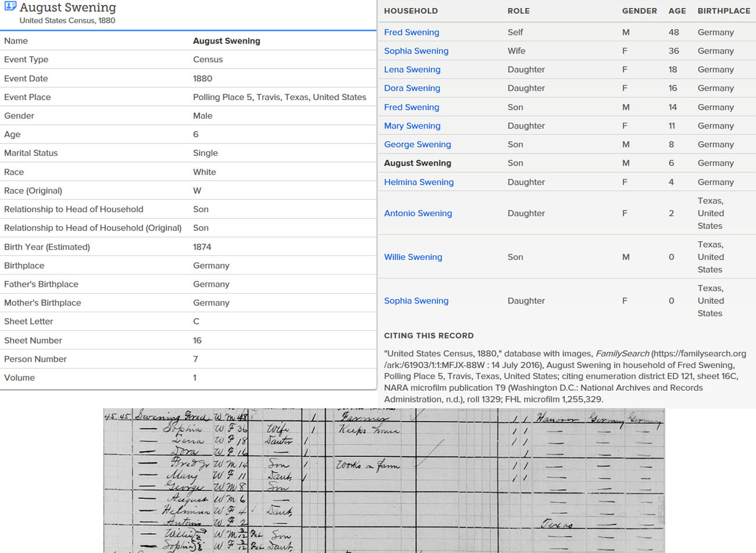Open Willie Swening record link
The height and width of the screenshot is (553, 756).
(x=413, y=257)
